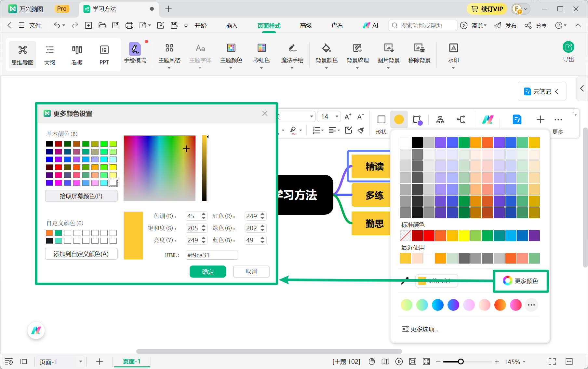Click increase font size A+ icon

[348, 116]
